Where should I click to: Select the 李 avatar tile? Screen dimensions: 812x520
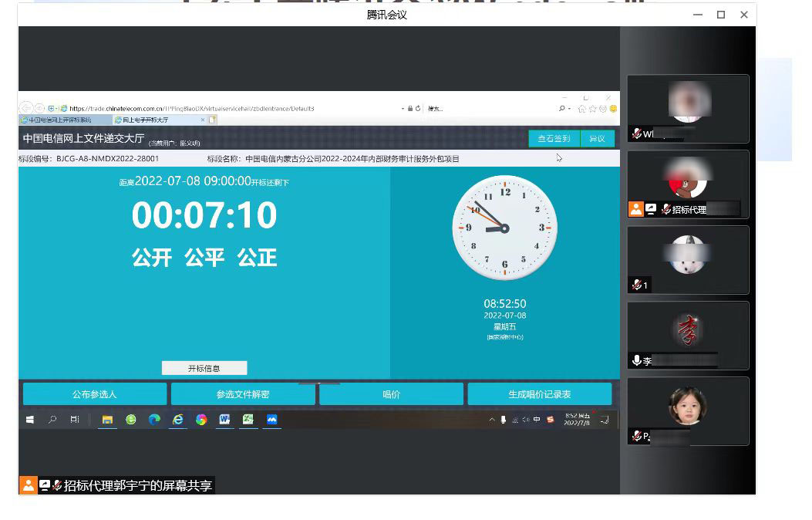688,336
